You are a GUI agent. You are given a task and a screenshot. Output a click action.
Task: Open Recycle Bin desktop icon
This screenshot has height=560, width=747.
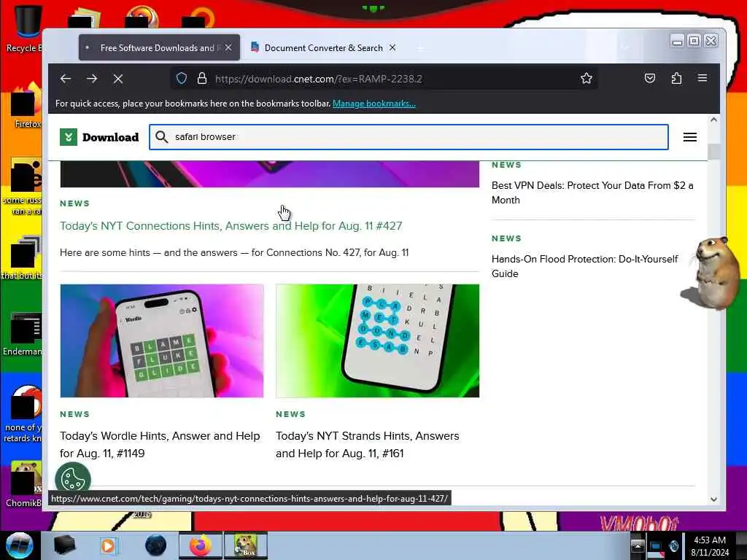(x=25, y=28)
